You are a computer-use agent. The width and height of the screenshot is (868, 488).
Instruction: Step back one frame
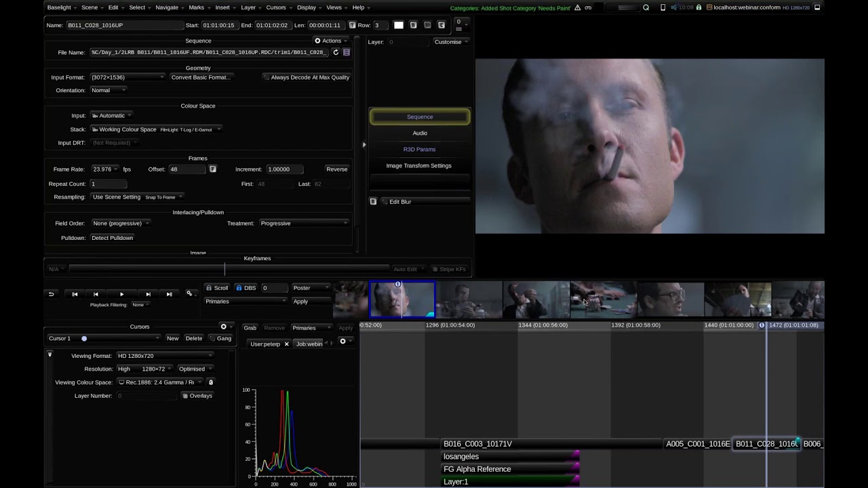click(x=96, y=294)
